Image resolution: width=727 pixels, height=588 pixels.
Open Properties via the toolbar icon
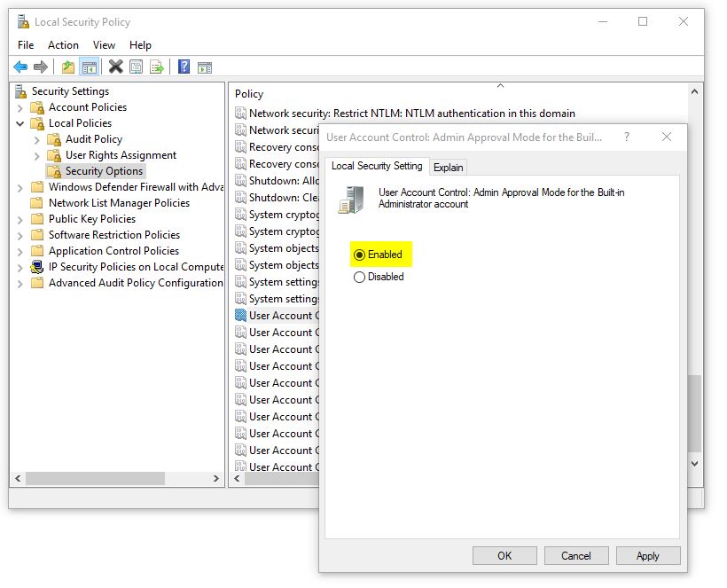(137, 67)
